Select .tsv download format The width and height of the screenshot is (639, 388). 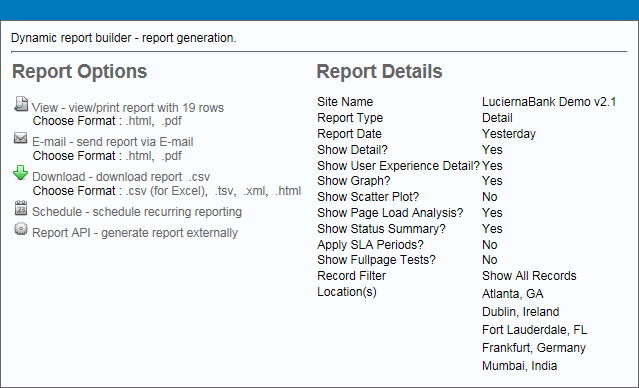coord(225,191)
